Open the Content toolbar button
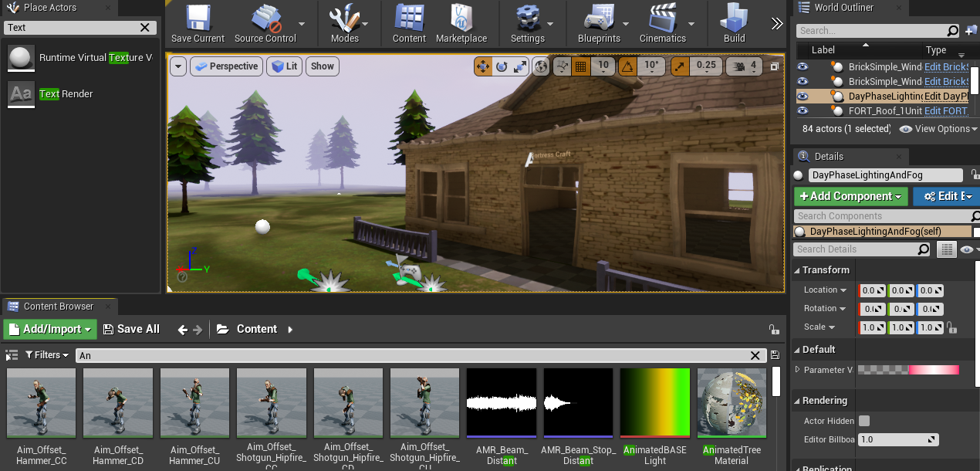Screen dimensions: 980x471 (409, 24)
